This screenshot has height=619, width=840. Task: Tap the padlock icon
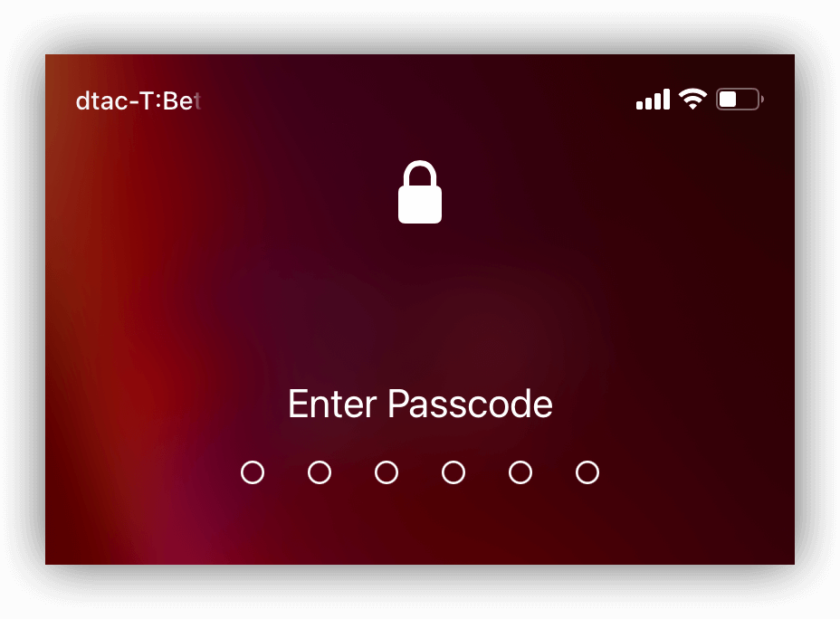(x=420, y=192)
